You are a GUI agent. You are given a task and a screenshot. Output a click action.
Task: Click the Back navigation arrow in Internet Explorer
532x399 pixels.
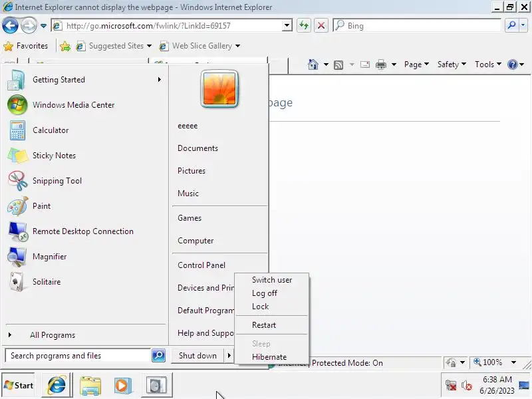click(x=10, y=26)
